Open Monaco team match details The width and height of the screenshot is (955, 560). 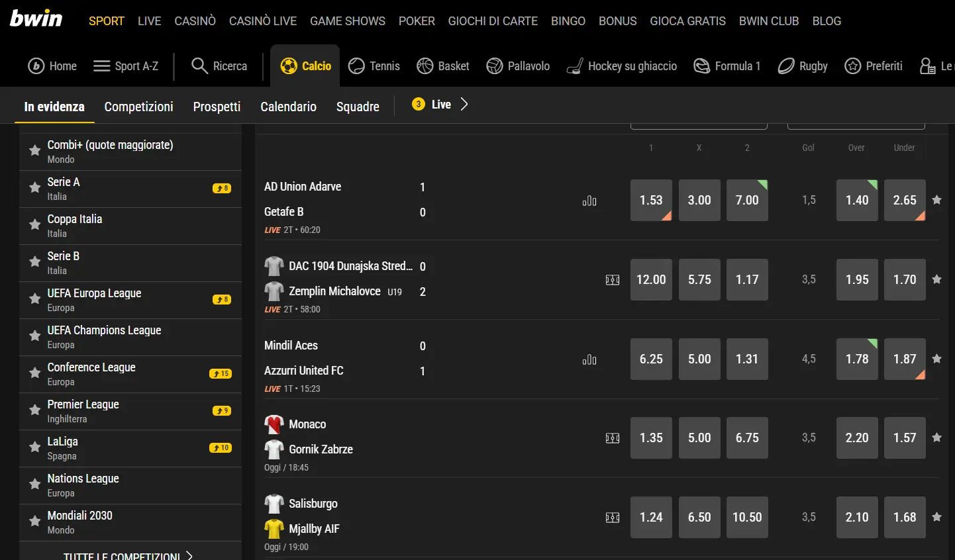tap(307, 424)
